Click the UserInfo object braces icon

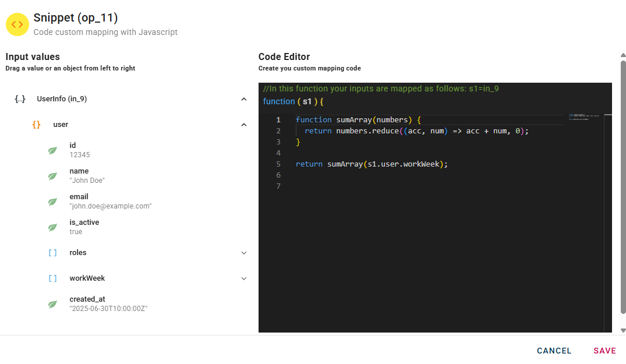point(20,99)
